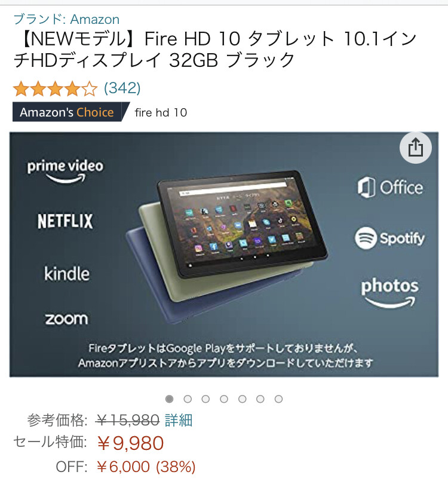Select the last image carousel dot
This screenshot has width=448, height=484.
tap(278, 399)
